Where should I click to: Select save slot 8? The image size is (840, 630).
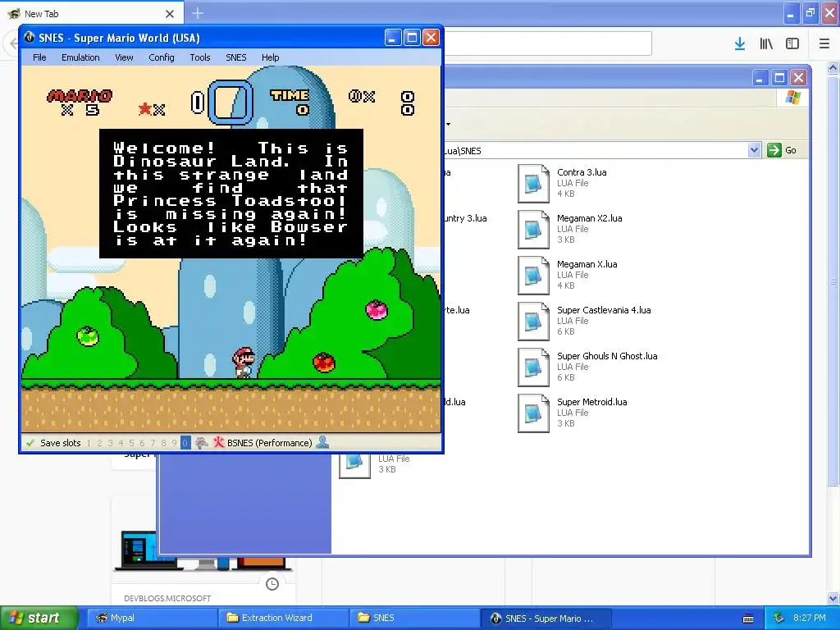click(x=163, y=443)
